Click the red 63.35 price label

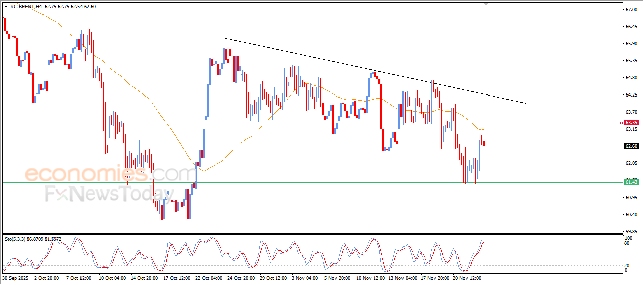click(631, 122)
